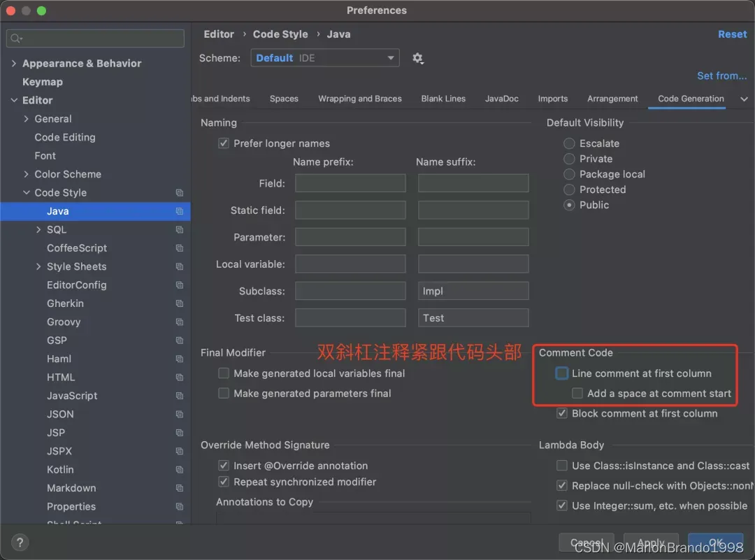
Task: Open the scheme settings gear menu
Action: 417,58
